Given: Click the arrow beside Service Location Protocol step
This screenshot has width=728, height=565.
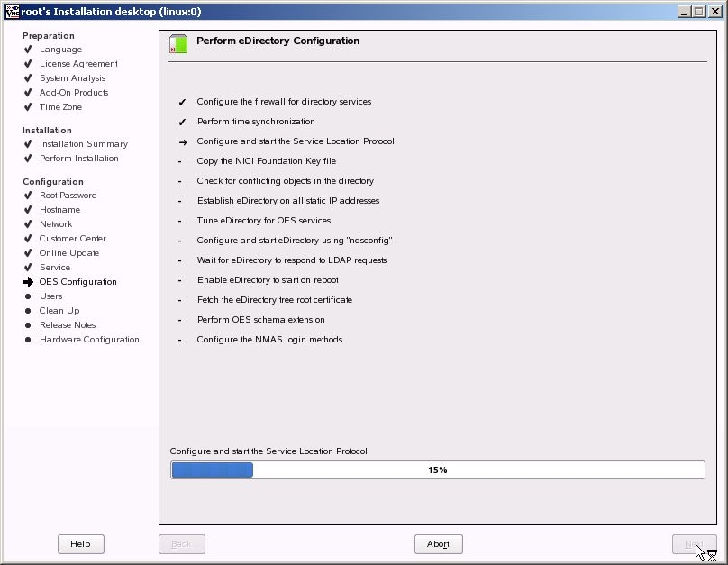Looking at the screenshot, I should click(x=183, y=142).
